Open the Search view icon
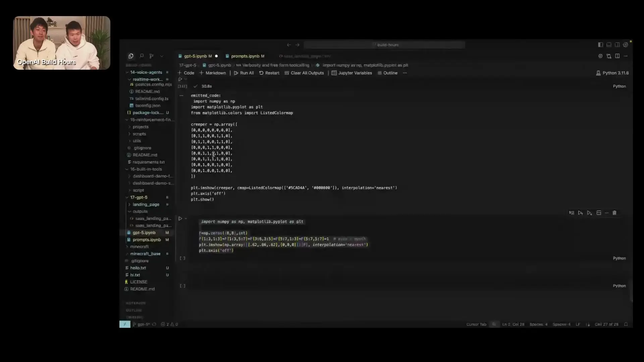Screen dimensions: 644x362 142,56
